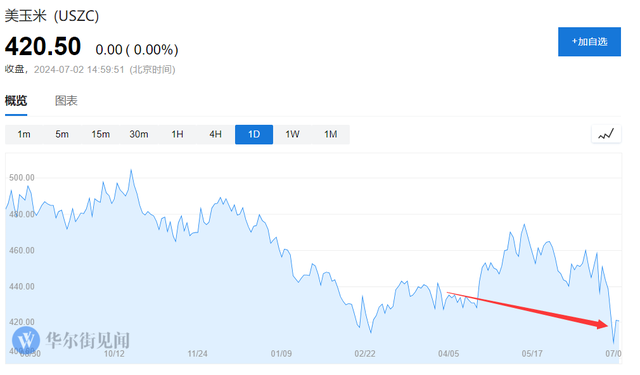Choose the active 1D interval button
Image resolution: width=640 pixels, height=375 pixels.
[254, 134]
